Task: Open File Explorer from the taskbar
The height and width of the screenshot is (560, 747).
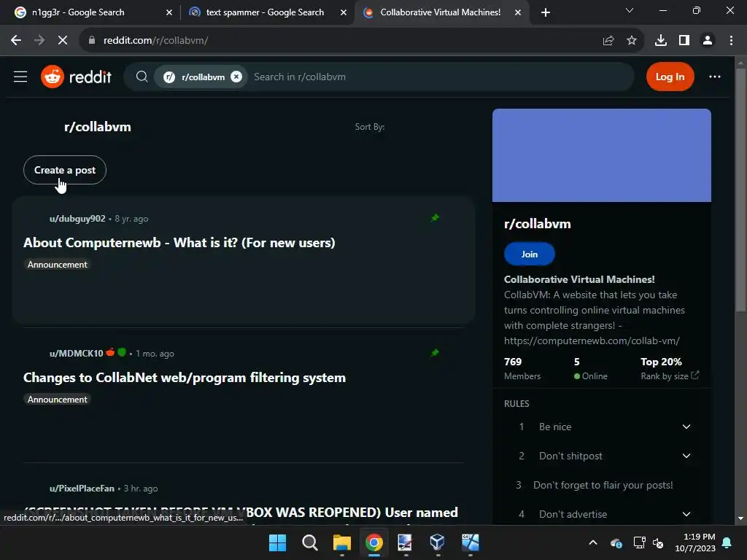Action: [341, 542]
